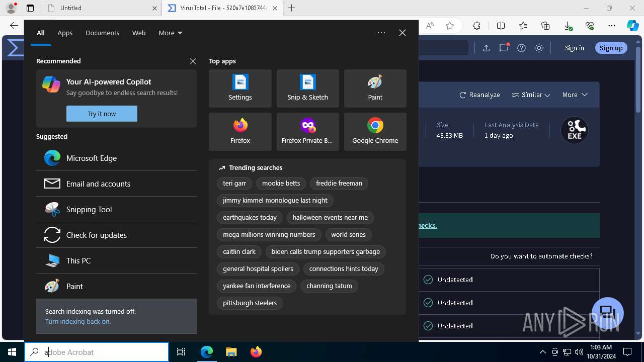Viewport: 644px width, 362px height.
Task: Close the search panel
Action: (402, 33)
